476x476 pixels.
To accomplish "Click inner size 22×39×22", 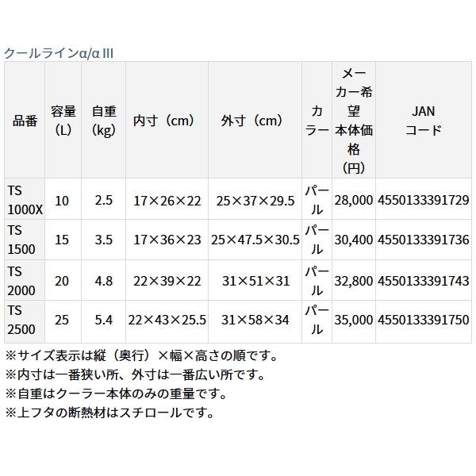I will (167, 281).
